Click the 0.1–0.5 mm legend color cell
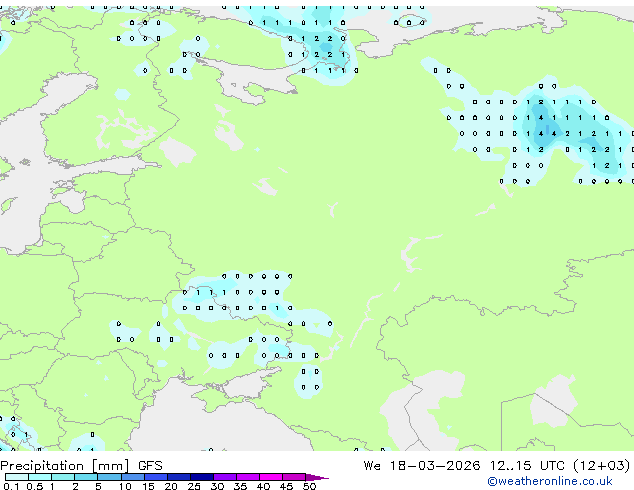Viewport: 634px width, 490px height. [x=17, y=477]
